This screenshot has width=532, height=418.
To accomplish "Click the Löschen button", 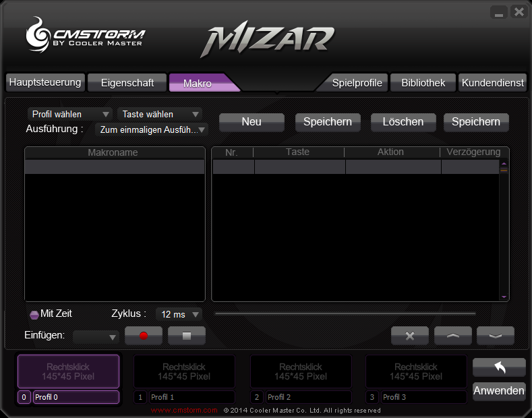I will point(403,122).
